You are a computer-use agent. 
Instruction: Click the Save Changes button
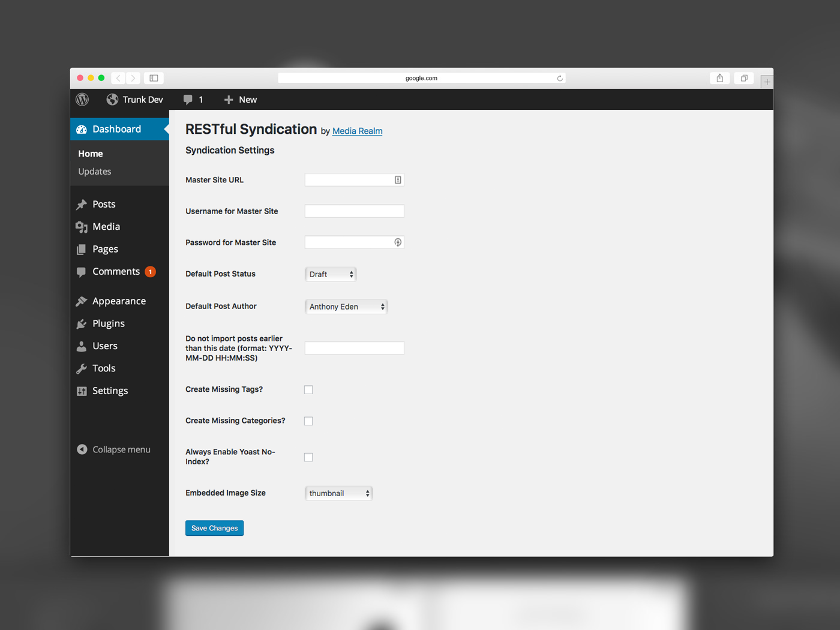(x=214, y=528)
